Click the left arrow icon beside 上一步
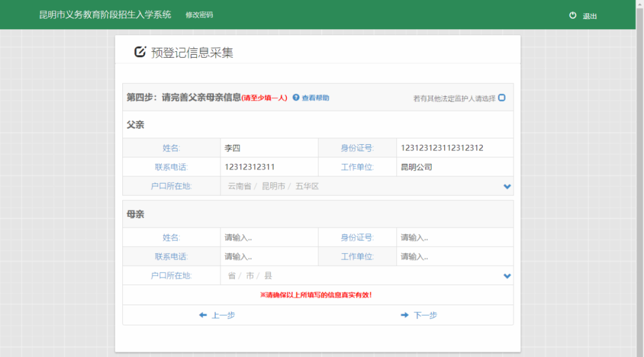644x357 pixels. 203,315
